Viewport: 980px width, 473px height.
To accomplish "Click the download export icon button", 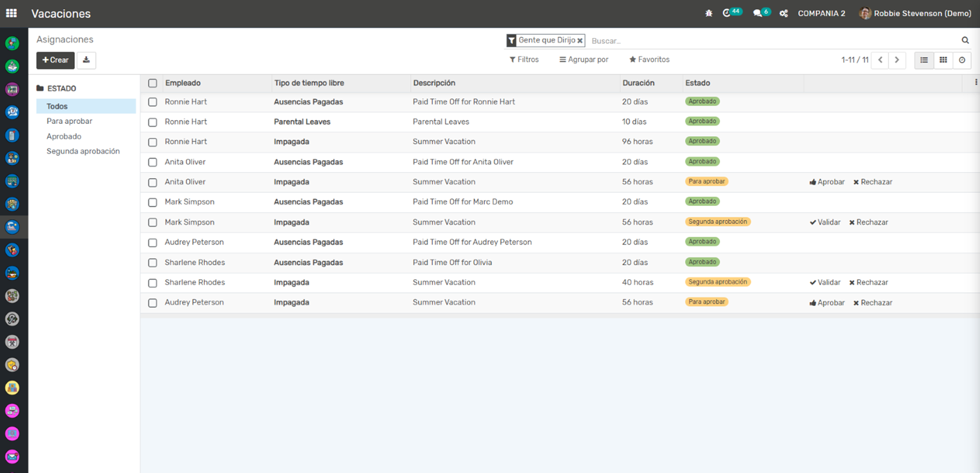I will [x=87, y=60].
